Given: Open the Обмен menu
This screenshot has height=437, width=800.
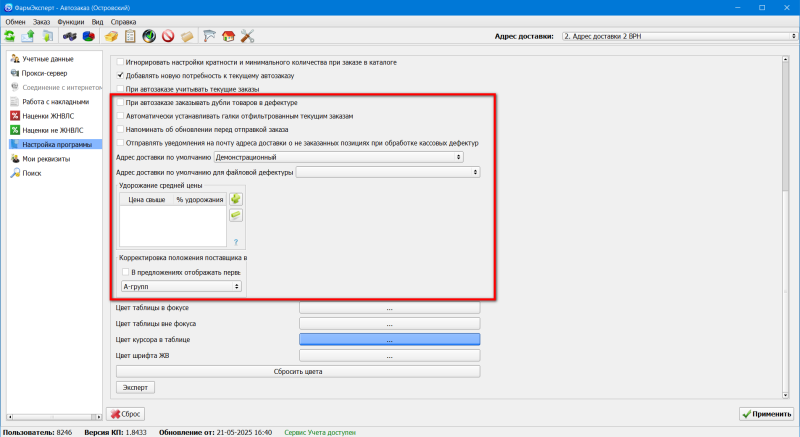Looking at the screenshot, I should (15, 22).
